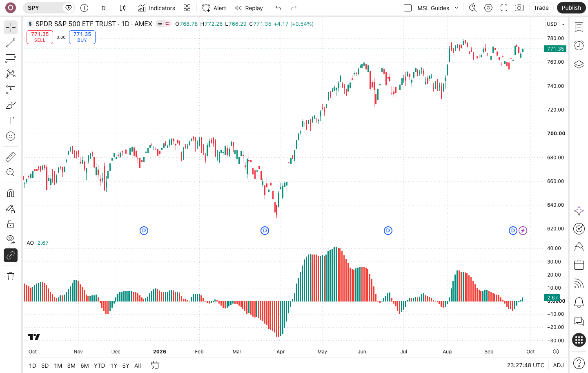This screenshot has height=373, width=588.
Task: Click the Publish button
Action: [x=571, y=8]
